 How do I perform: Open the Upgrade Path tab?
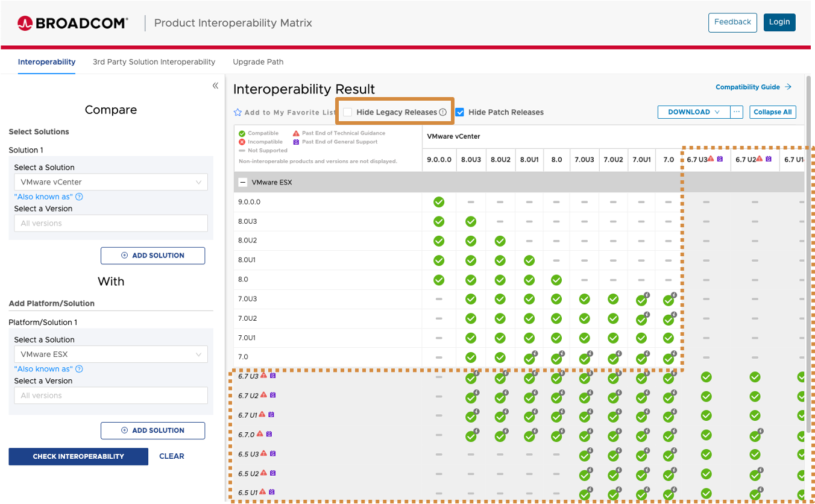coord(258,62)
